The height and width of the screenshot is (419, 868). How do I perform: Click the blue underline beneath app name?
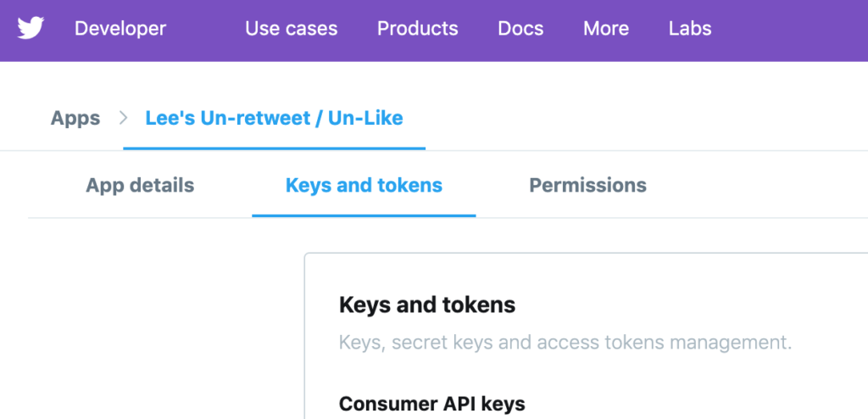(274, 148)
